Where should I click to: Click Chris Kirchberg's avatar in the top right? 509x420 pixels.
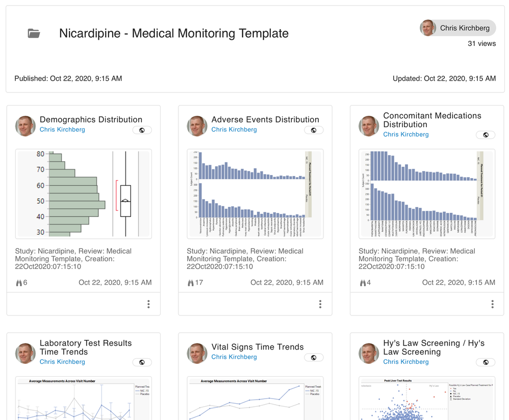[427, 28]
